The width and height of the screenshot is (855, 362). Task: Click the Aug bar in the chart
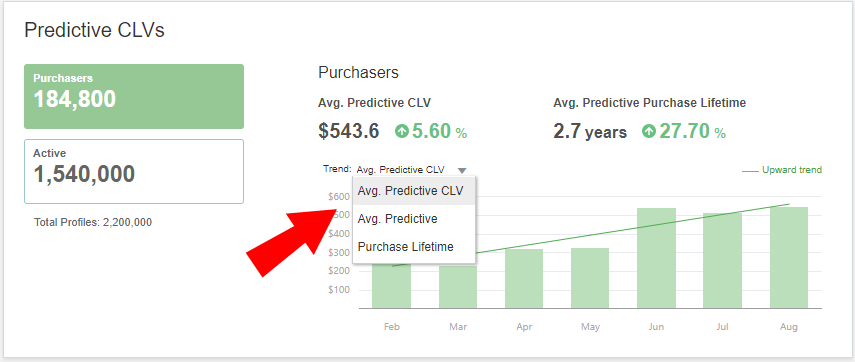coord(788,257)
